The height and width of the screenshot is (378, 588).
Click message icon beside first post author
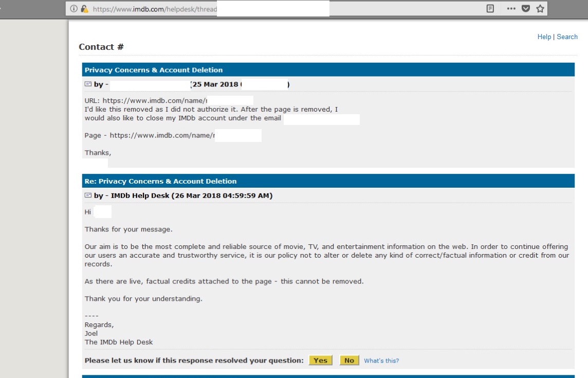coord(88,84)
